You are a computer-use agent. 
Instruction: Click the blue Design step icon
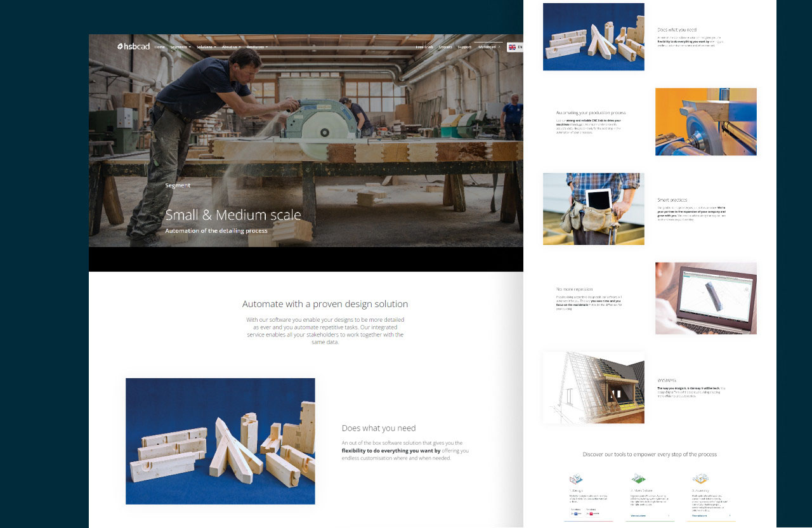click(576, 479)
